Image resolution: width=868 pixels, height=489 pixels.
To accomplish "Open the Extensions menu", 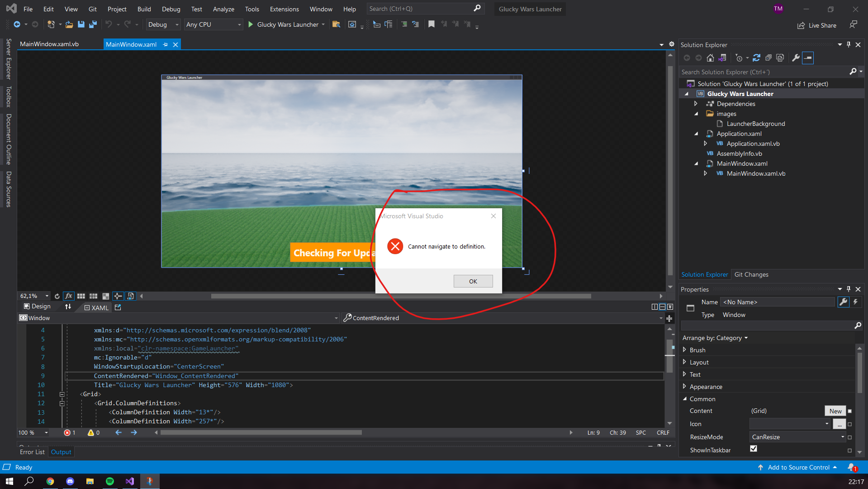I will coord(284,9).
